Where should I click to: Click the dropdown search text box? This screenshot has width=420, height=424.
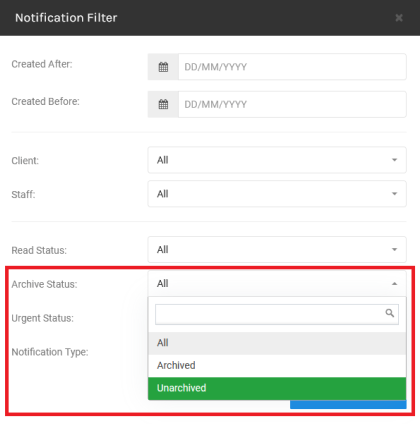coord(277,314)
